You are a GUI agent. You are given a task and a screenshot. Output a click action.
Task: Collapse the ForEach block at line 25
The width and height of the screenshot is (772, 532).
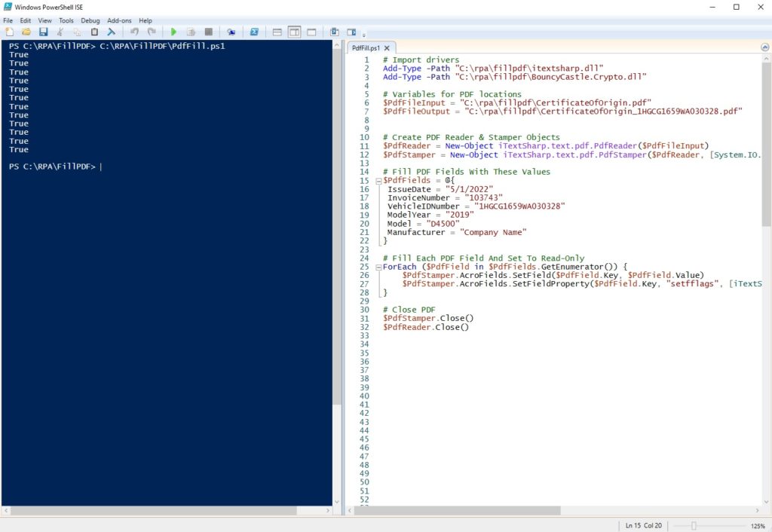click(378, 268)
